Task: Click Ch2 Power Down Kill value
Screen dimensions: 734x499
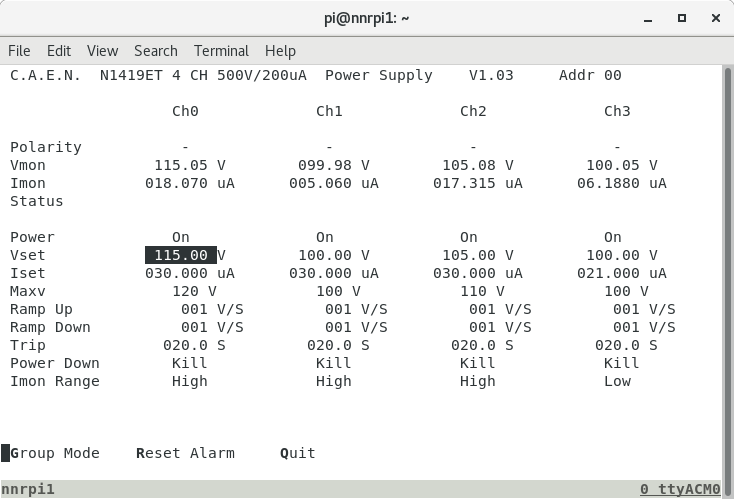Action: click(x=477, y=363)
